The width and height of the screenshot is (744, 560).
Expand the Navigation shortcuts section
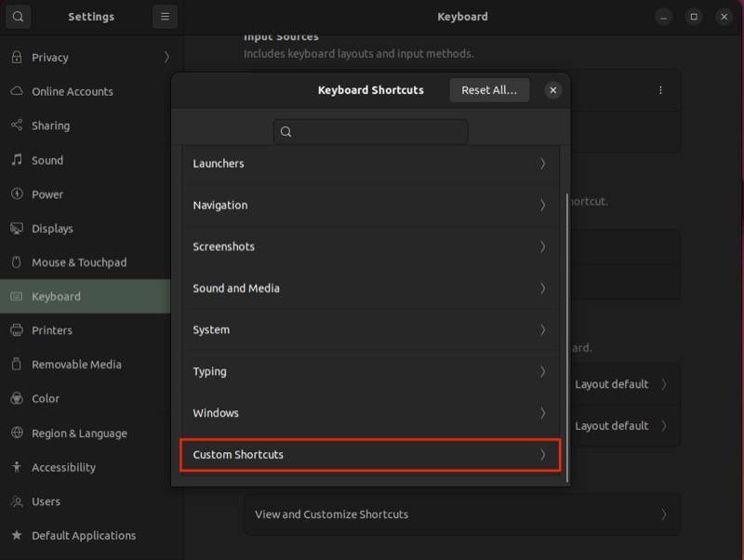(x=370, y=205)
